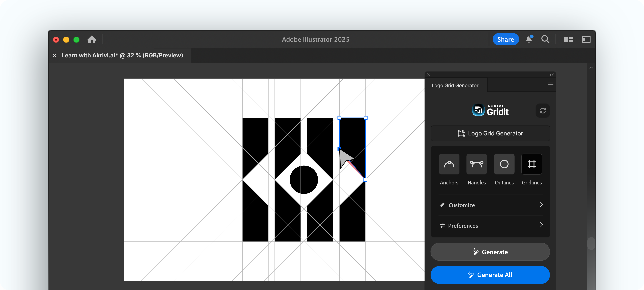Click the blue Generate All button
The image size is (644, 290).
click(490, 275)
